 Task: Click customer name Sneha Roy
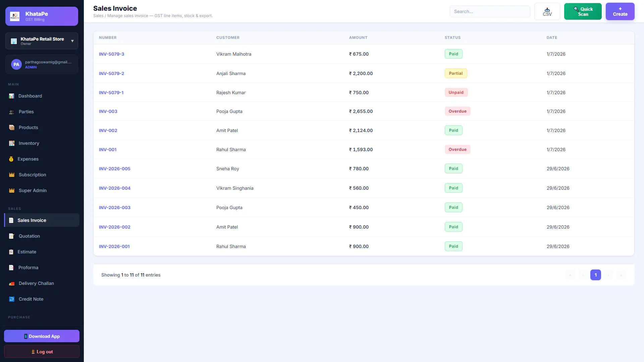227,169
